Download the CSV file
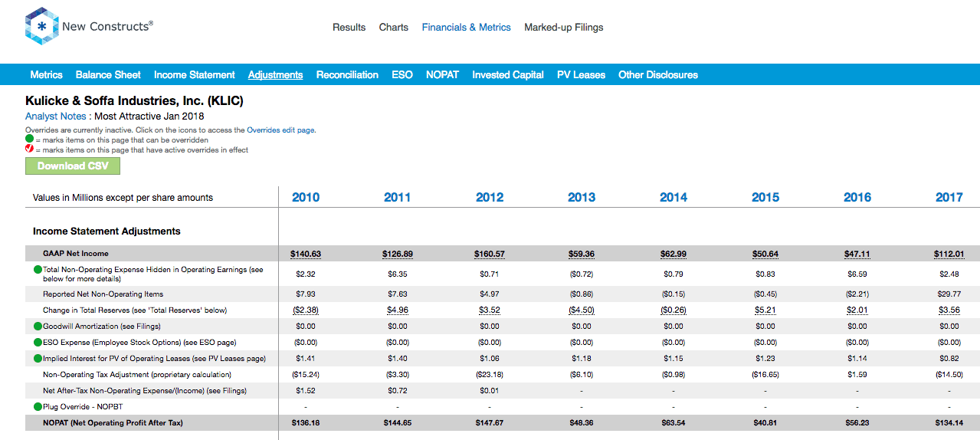This screenshot has width=980, height=440. [x=73, y=166]
